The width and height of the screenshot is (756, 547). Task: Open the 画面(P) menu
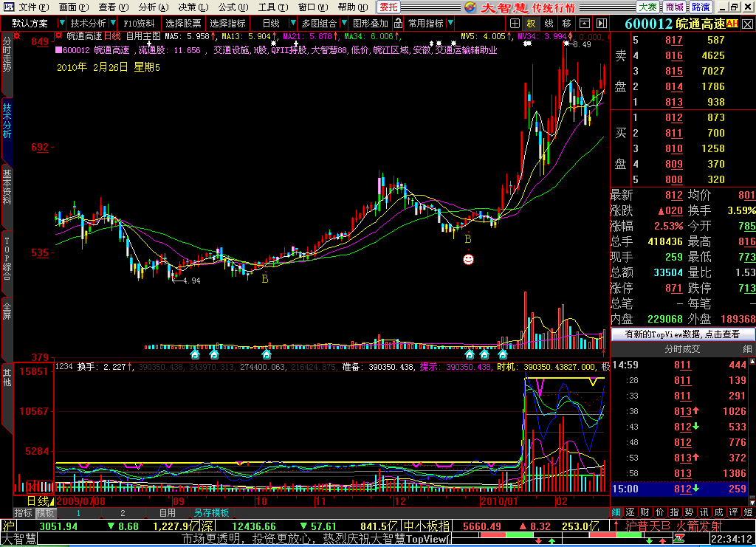(x=74, y=7)
